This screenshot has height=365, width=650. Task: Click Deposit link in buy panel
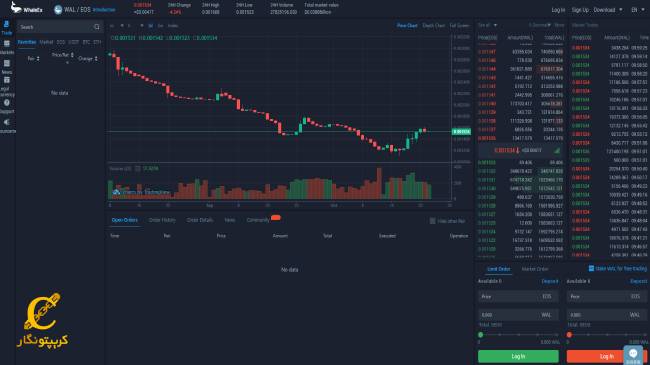click(x=550, y=281)
